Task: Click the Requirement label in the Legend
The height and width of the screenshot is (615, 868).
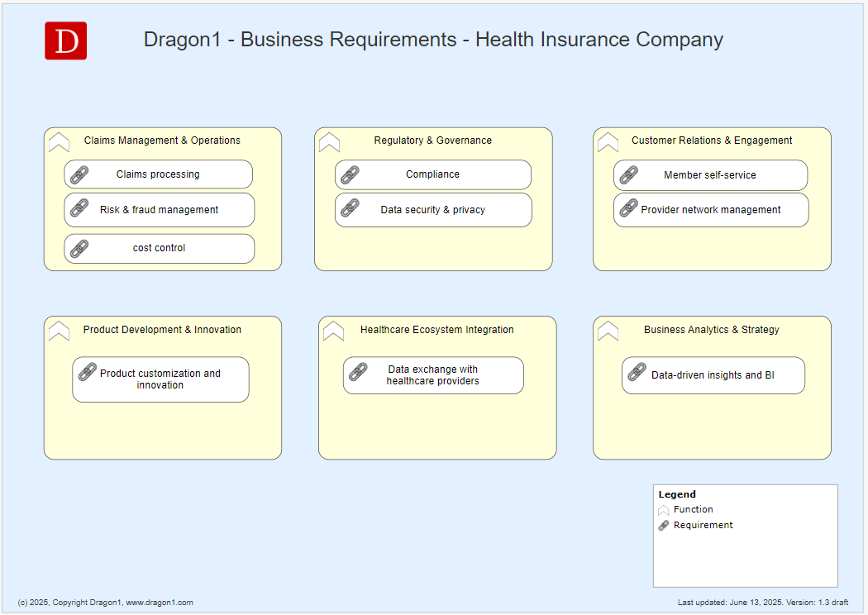Action: click(x=703, y=525)
